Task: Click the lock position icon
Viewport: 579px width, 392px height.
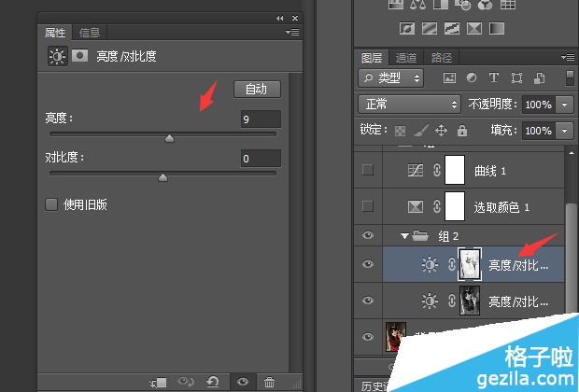Action: 441,131
